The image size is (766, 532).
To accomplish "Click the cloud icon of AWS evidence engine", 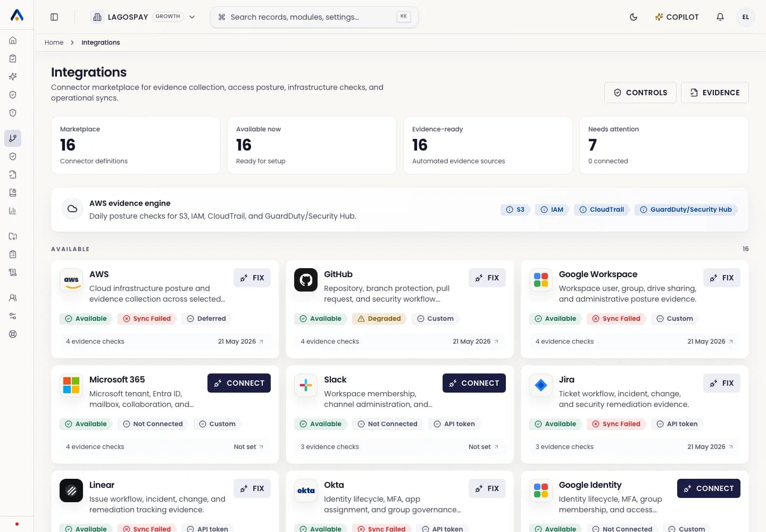I will click(72, 209).
